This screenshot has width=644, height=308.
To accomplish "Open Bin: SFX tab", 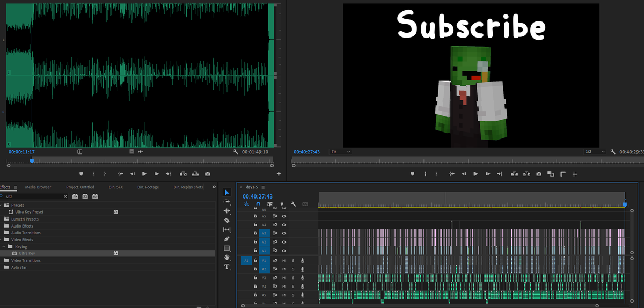I will (116, 187).
